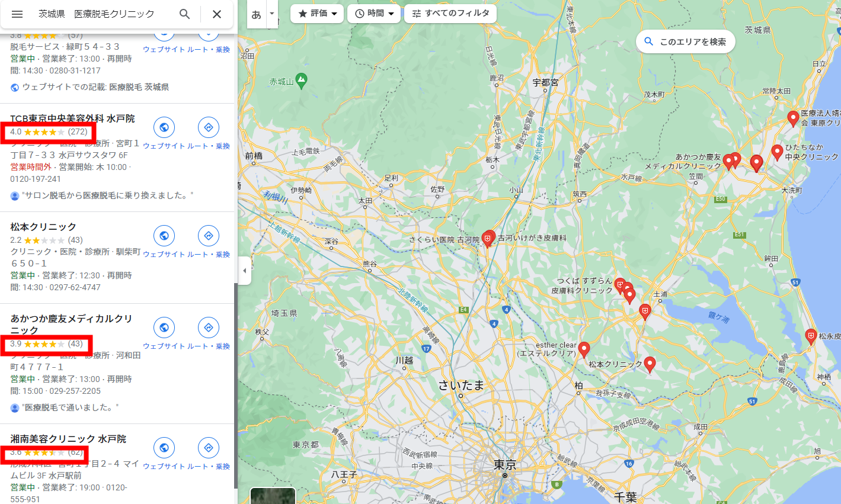Screen dimensions: 841x504
Task: Open the dropdown arrow beside あ
Action: 272,13
